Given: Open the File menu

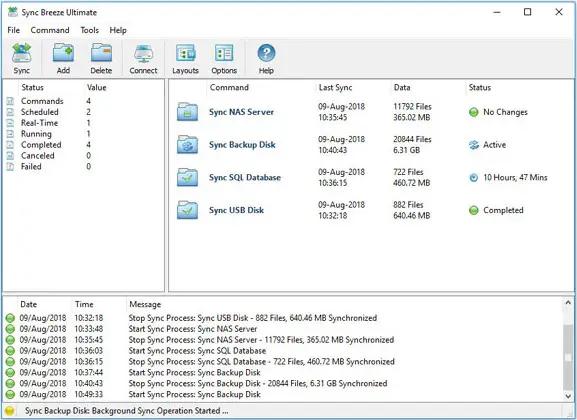Looking at the screenshot, I should pyautogui.click(x=14, y=30).
